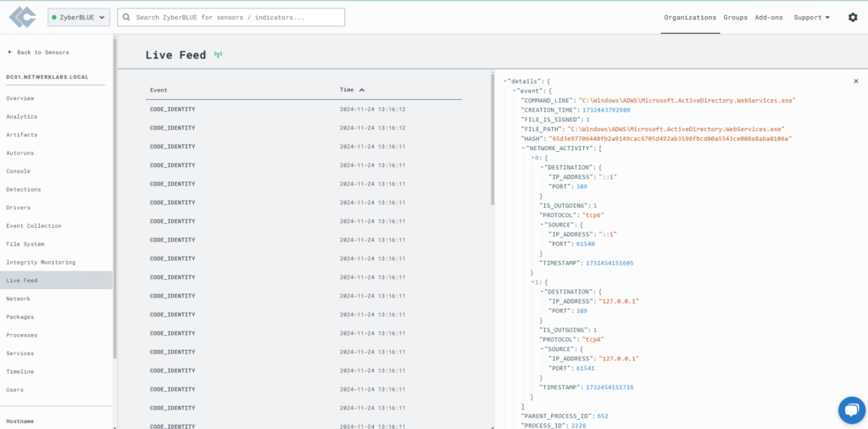Click the search magnifier icon

click(x=126, y=17)
